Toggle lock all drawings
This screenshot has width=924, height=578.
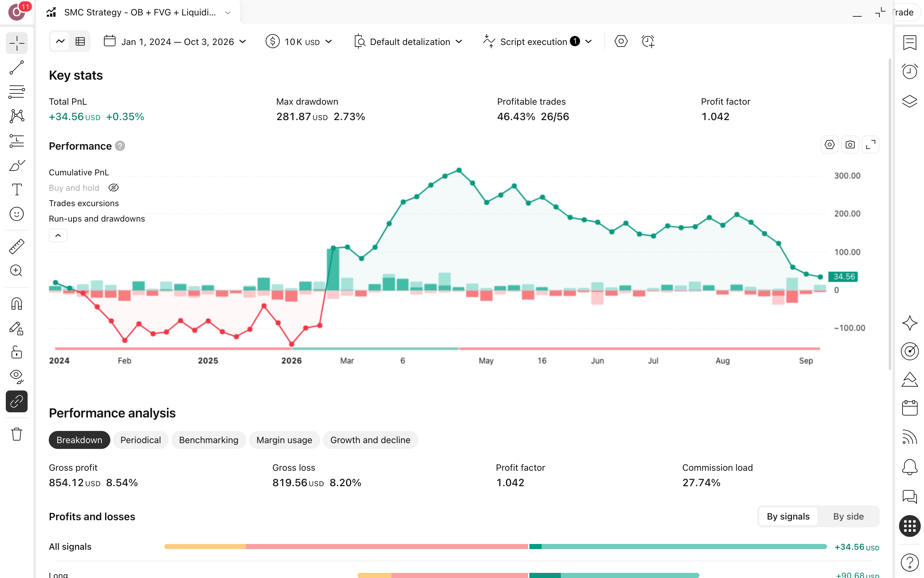coord(16,353)
